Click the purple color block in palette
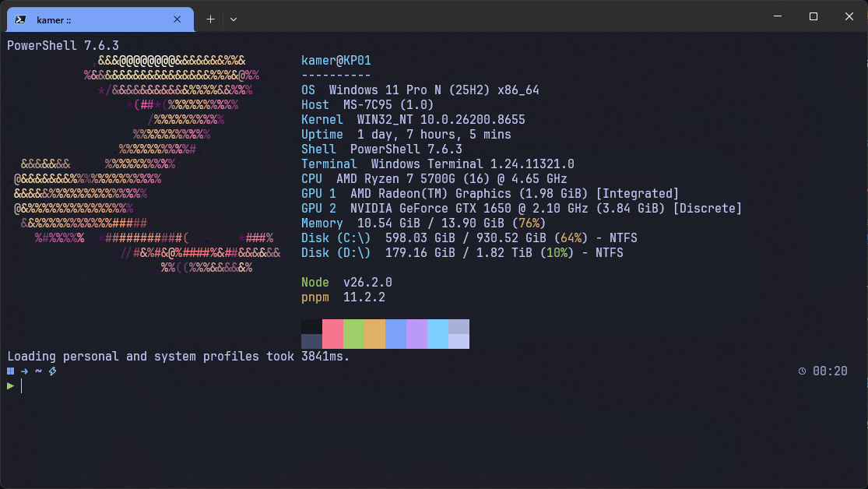This screenshot has width=868, height=489. (416, 334)
